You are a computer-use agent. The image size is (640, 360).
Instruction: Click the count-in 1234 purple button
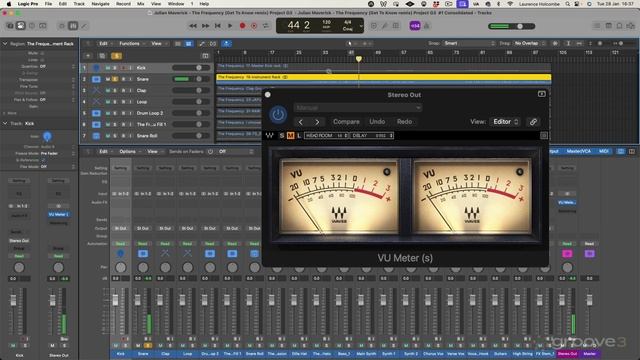pos(415,26)
